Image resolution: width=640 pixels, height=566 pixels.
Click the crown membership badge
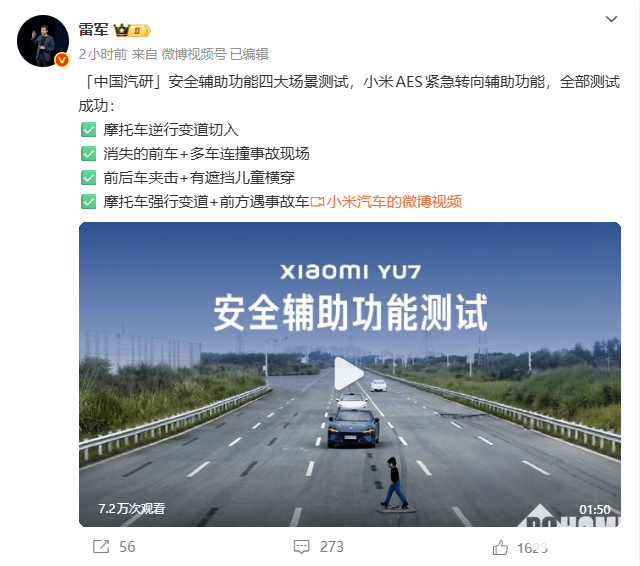(x=132, y=30)
